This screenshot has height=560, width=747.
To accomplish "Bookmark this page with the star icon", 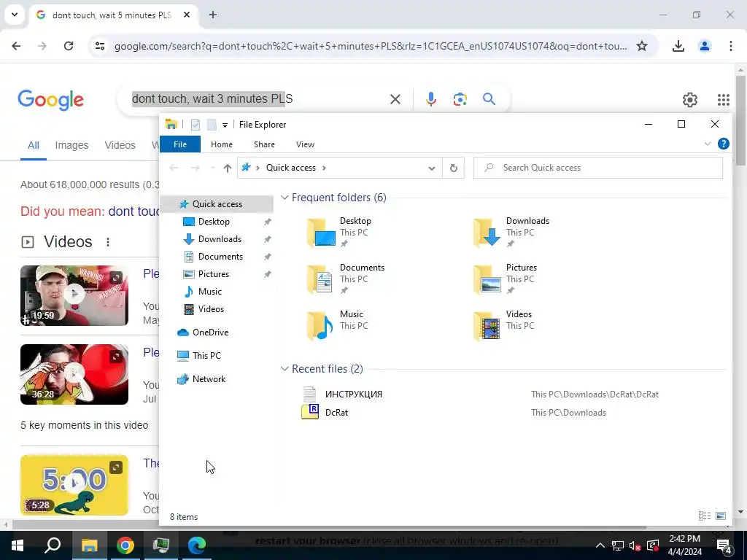I will pyautogui.click(x=642, y=46).
